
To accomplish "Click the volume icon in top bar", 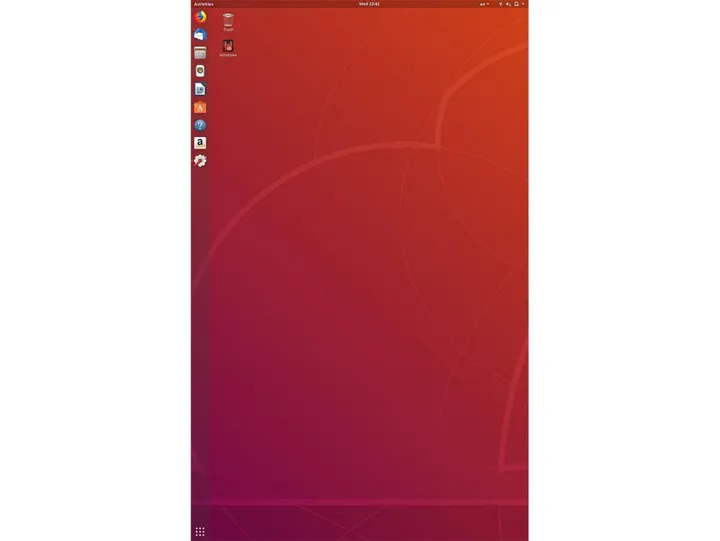I will (x=508, y=4).
